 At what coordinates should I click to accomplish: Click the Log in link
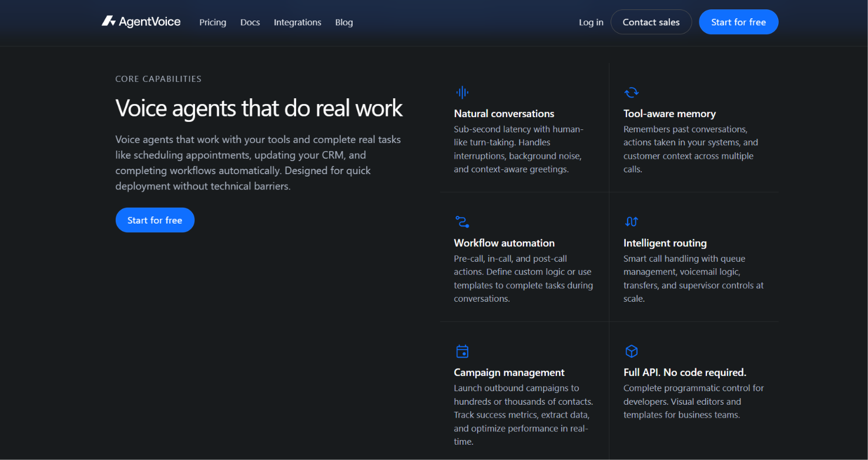(591, 22)
